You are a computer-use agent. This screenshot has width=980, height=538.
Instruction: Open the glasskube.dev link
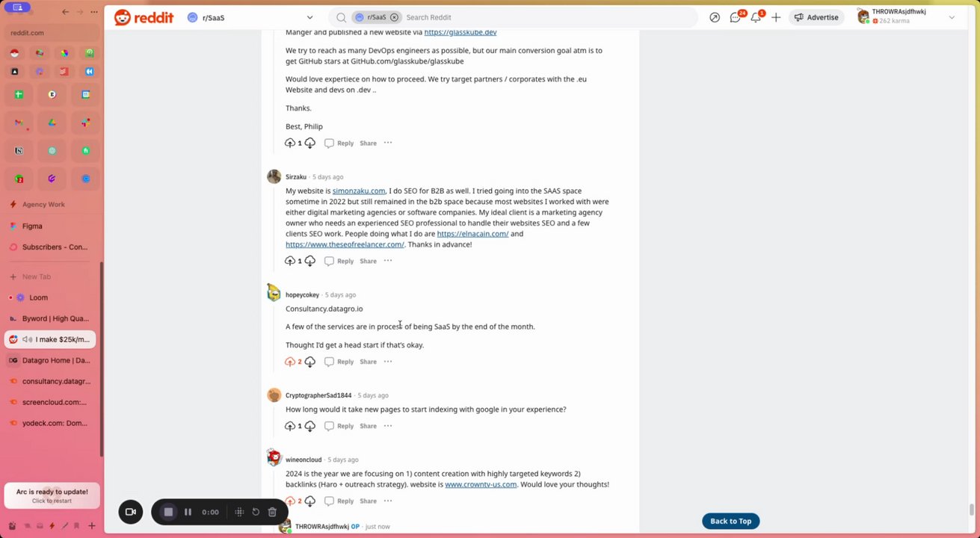(460, 32)
